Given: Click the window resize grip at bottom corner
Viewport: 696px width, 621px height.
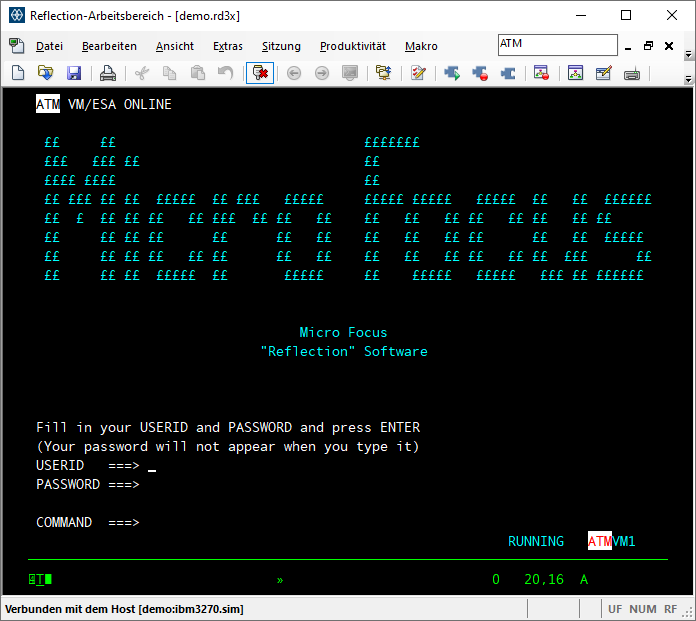Looking at the screenshot, I should coord(688,613).
